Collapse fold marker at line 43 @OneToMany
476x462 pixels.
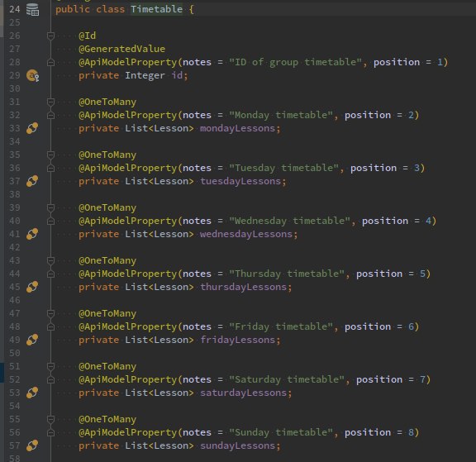(x=50, y=260)
